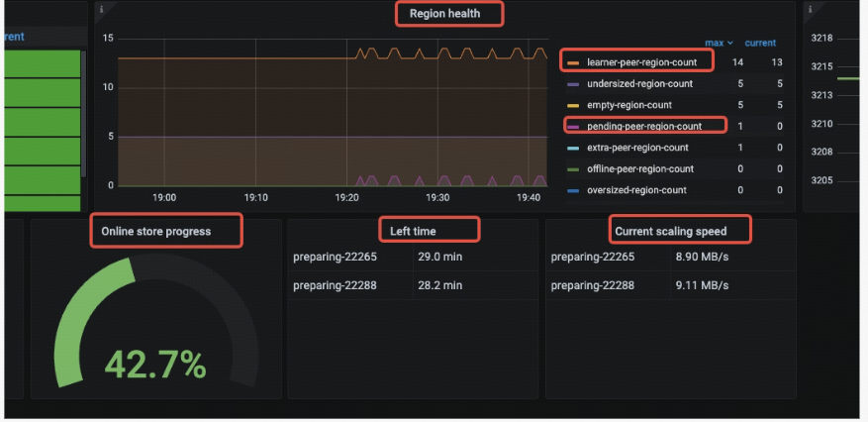Click offline-peer-region-count green color swatch

pyautogui.click(x=573, y=169)
